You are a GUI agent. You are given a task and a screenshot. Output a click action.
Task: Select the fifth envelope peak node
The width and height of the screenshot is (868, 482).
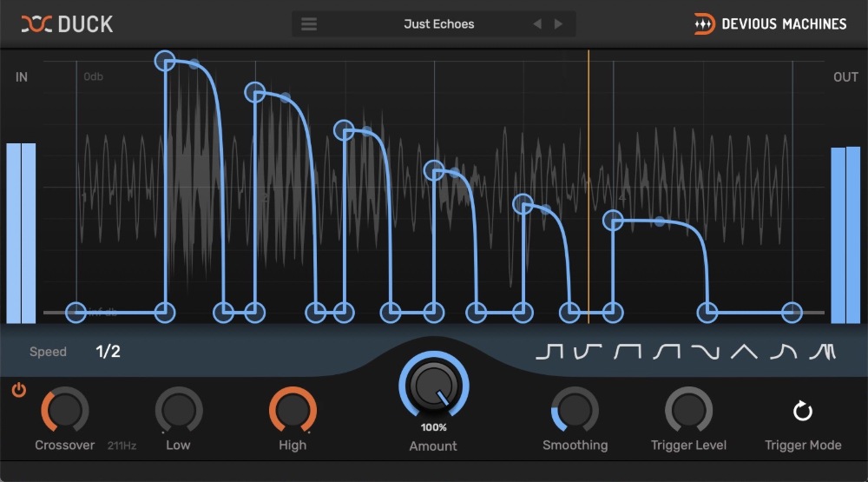[x=523, y=204]
